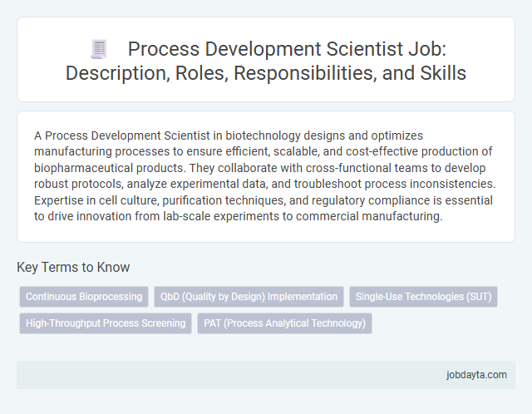Viewport: 532px width, 414px height.
Task: Visit the jobdayta.com footer link
Action: (x=476, y=375)
